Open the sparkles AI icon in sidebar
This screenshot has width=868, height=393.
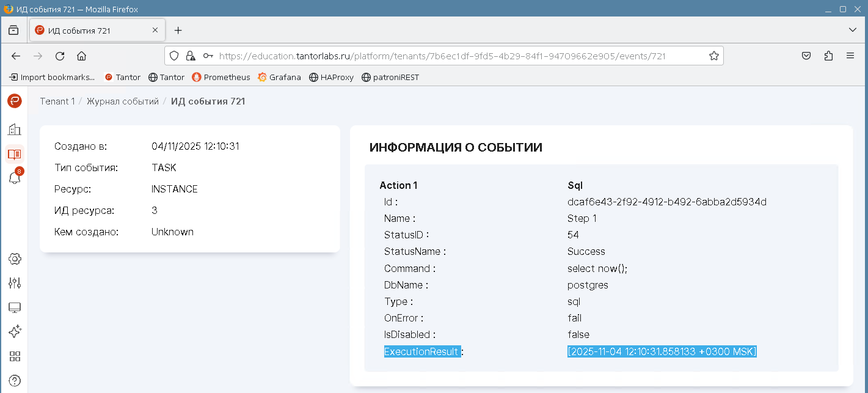tap(15, 332)
